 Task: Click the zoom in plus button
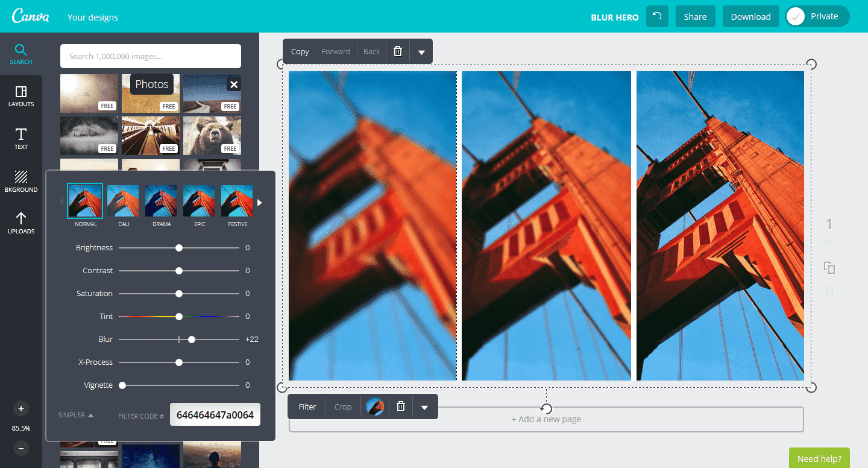(x=21, y=408)
